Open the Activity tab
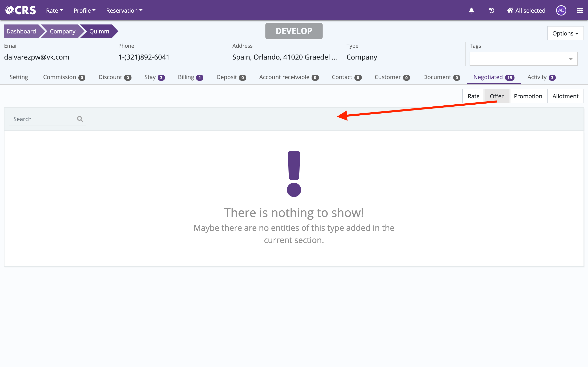This screenshot has height=367, width=588. 541,77
